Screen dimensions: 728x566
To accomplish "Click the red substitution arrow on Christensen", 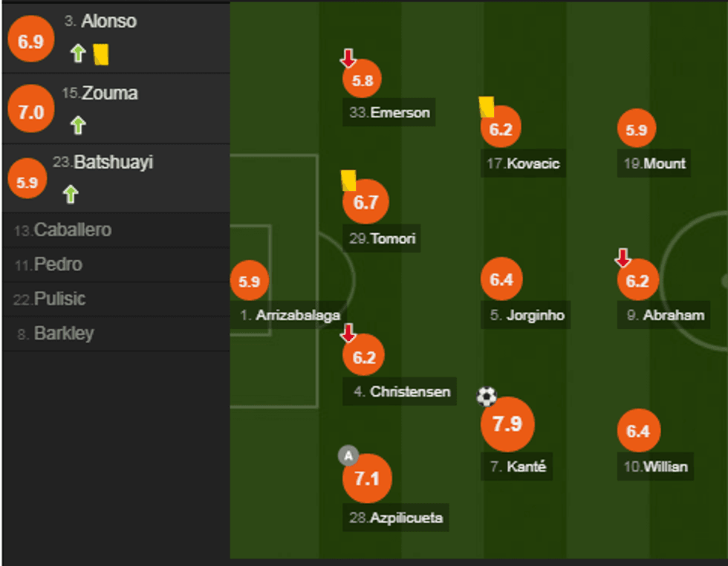I will [x=348, y=333].
